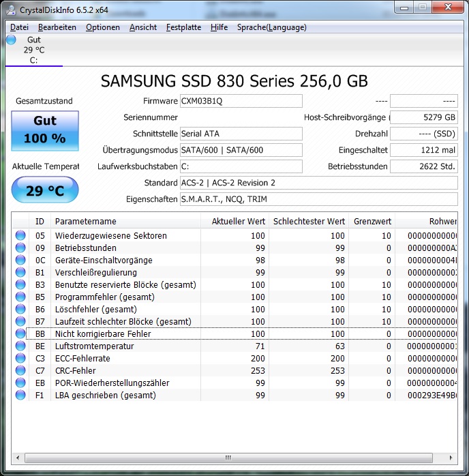Click the status orb for Geräte-Einschaltvorgänge

pyautogui.click(x=20, y=260)
